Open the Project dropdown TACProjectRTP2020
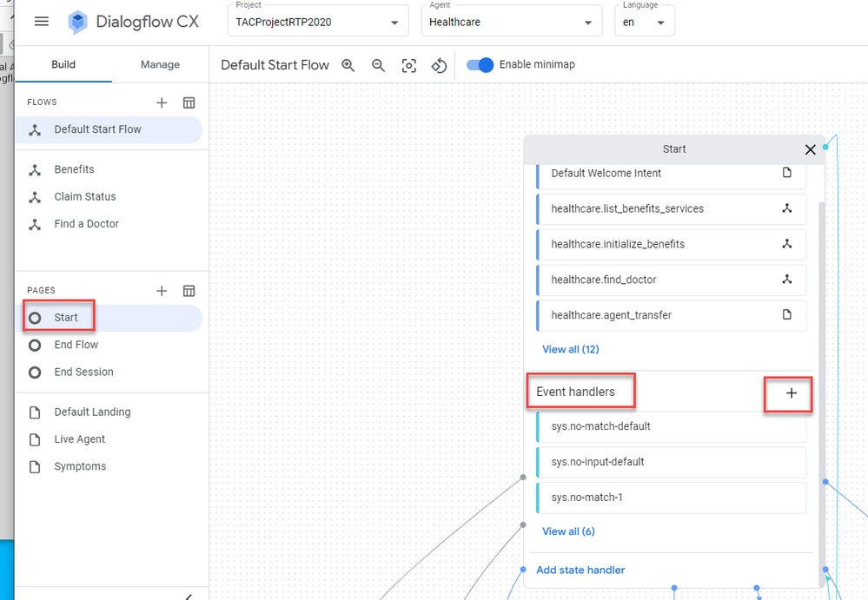868x600 pixels. pos(318,21)
